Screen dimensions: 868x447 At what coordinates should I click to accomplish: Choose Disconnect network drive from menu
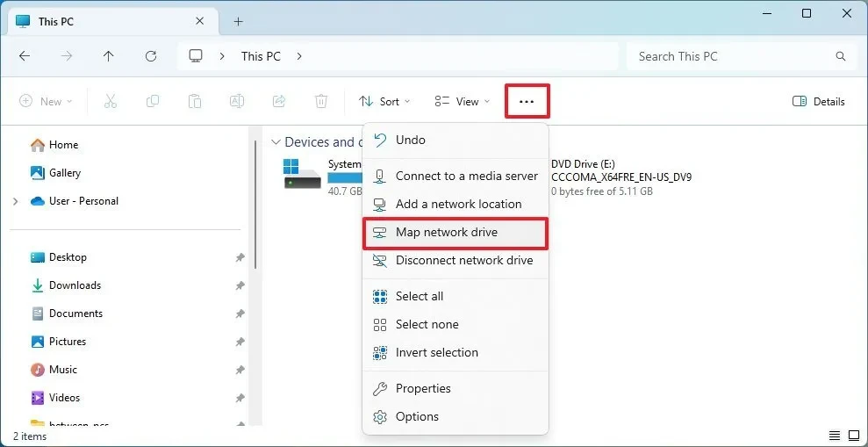pyautogui.click(x=463, y=261)
